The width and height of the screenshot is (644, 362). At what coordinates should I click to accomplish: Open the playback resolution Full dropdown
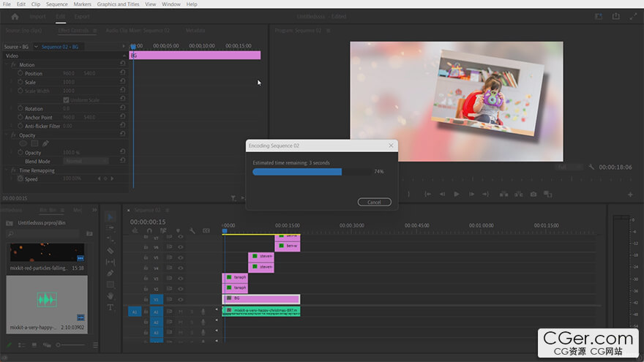click(570, 167)
